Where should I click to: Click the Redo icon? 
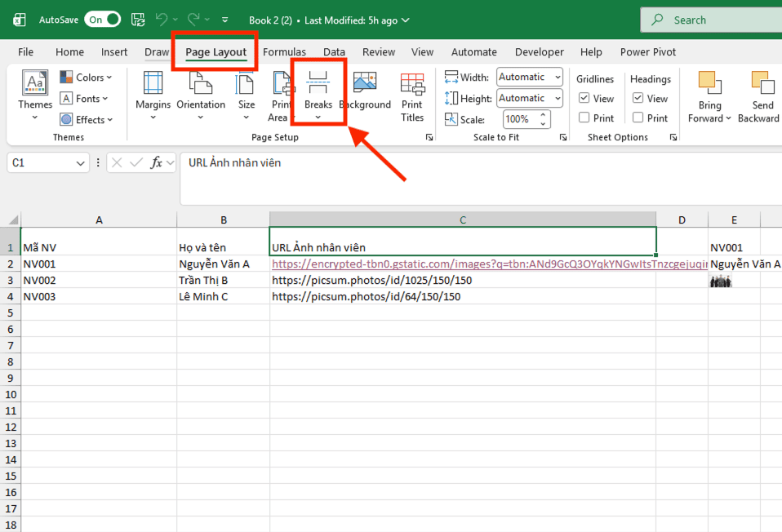point(193,20)
